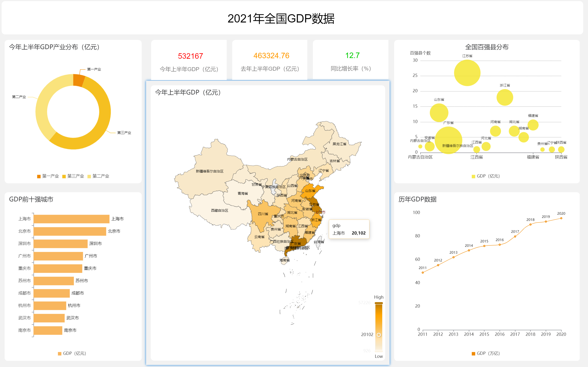Click the 2011 data point on line chart
Screen dimensions: 588x367
click(423, 272)
